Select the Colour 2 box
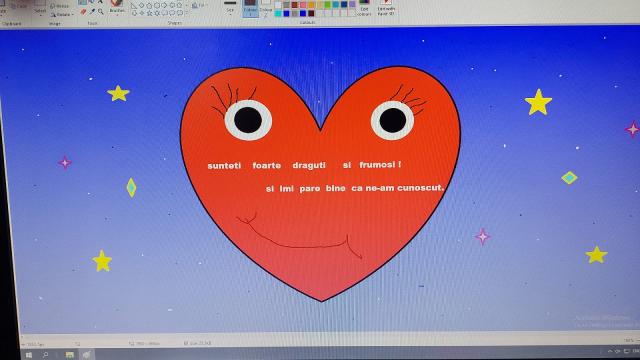 [x=266, y=8]
